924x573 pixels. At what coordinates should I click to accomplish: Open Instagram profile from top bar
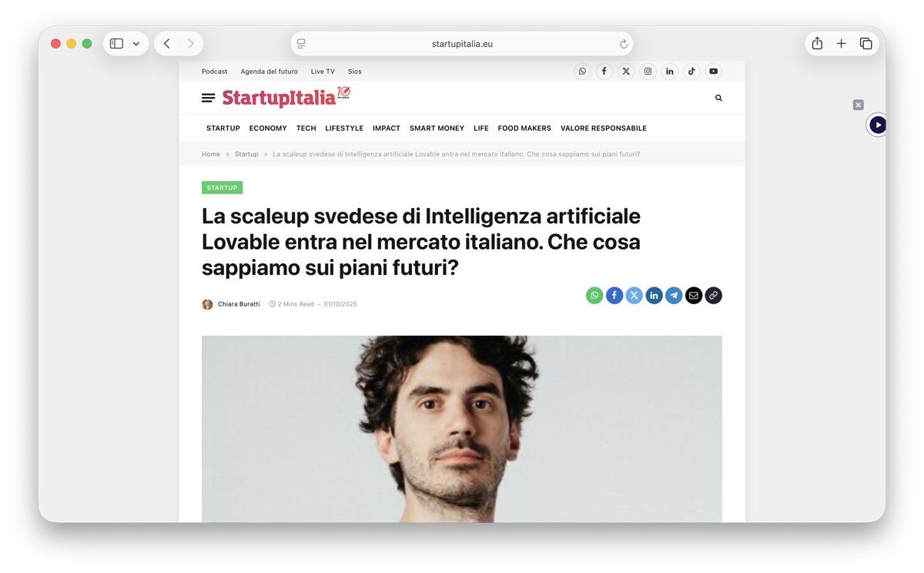(648, 72)
